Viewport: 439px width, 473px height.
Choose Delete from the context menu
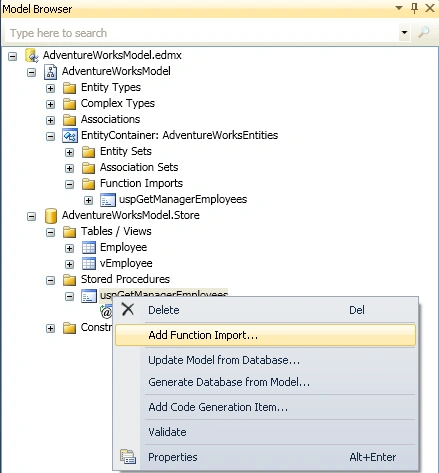coord(265,310)
